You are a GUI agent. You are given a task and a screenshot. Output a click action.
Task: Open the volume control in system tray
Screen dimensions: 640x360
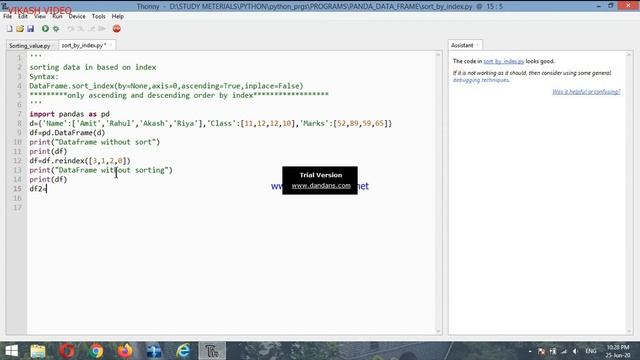point(575,351)
